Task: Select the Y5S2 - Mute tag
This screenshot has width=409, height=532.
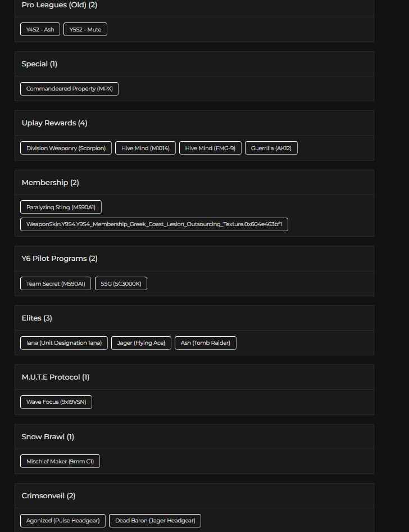Action: (x=85, y=29)
